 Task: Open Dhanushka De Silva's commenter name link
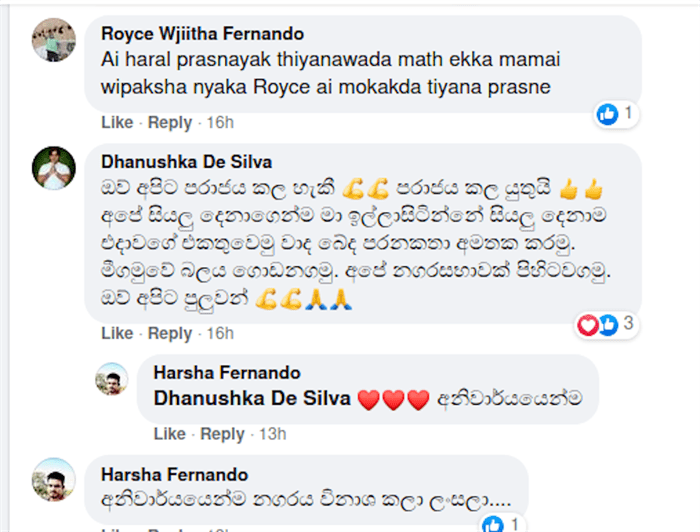187,162
